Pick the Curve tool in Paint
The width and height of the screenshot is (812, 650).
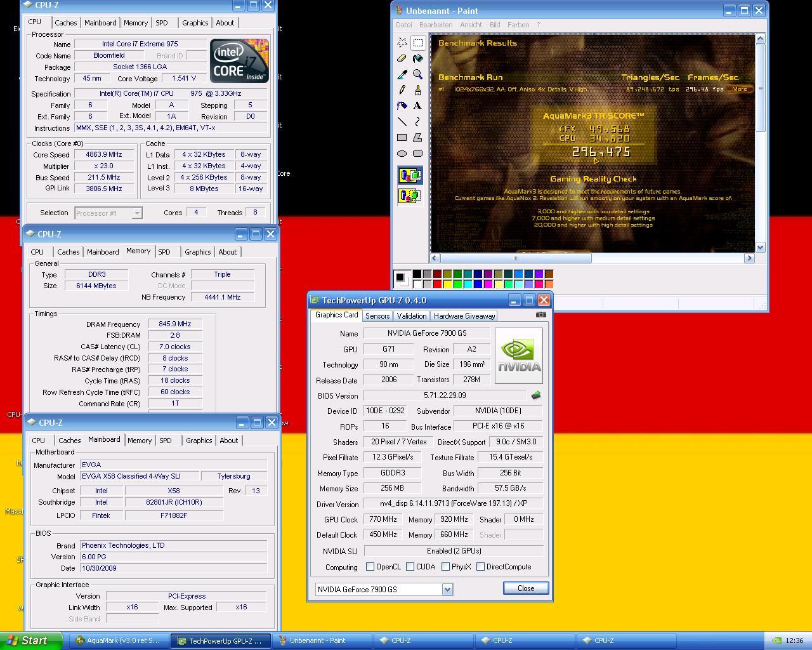418,121
